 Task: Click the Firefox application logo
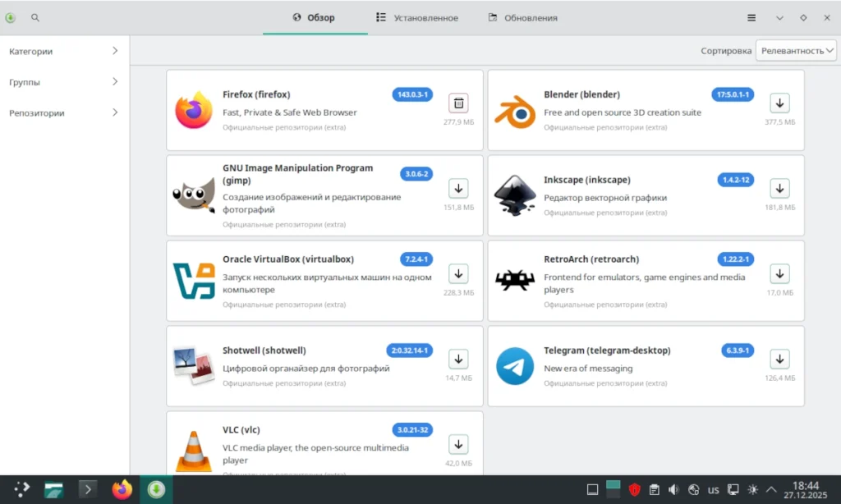[x=194, y=110]
